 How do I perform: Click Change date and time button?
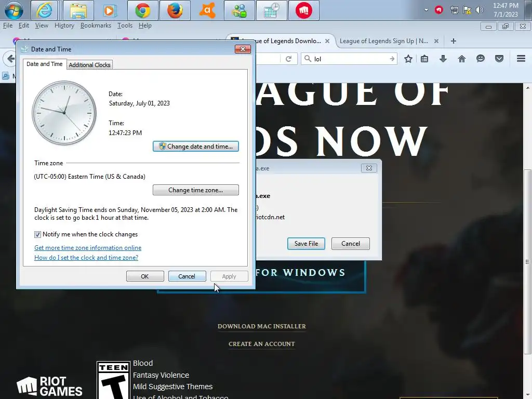coord(196,146)
